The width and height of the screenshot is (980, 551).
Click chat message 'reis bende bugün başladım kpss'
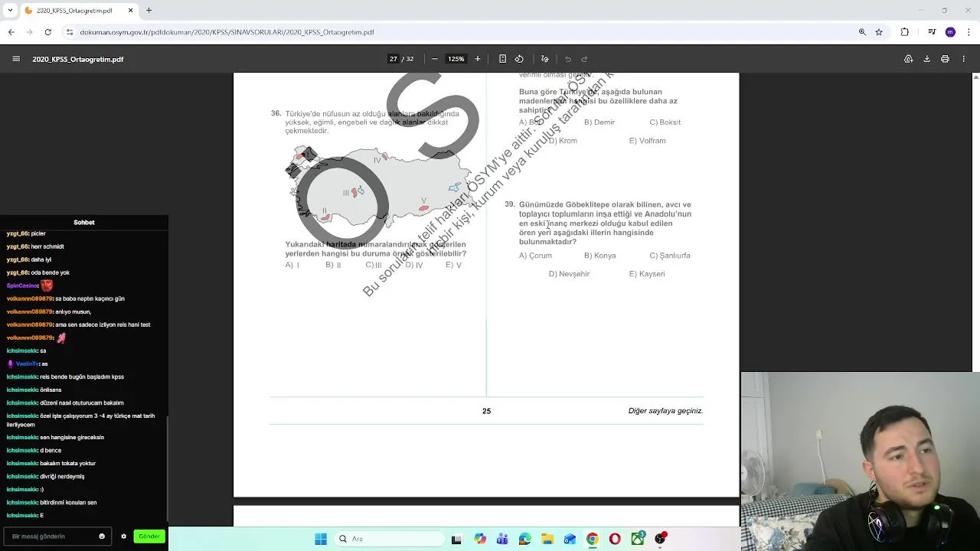[82, 377]
